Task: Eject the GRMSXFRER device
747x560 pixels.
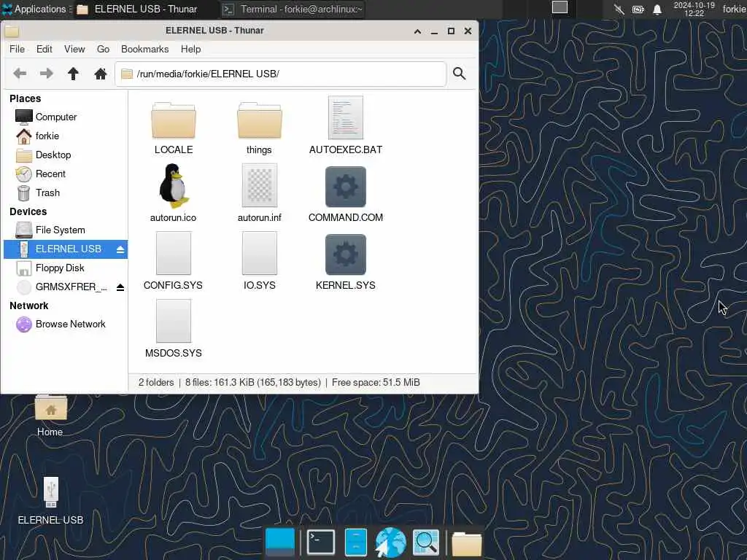Action: click(120, 287)
